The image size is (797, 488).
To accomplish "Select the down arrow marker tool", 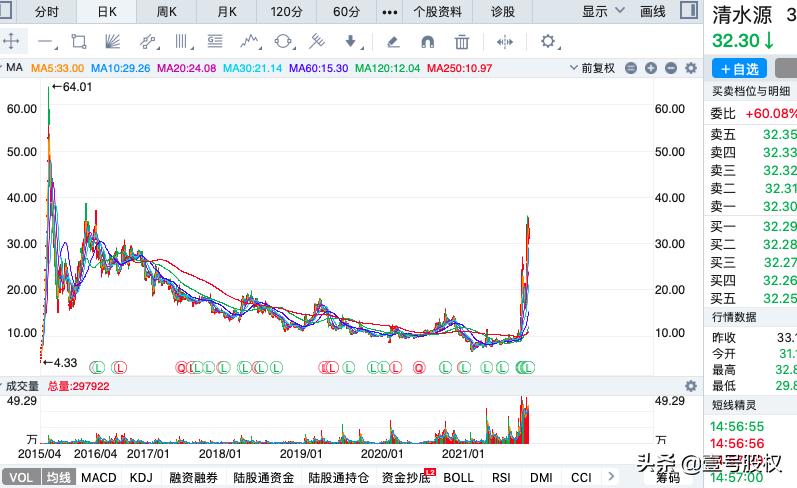I will (x=350, y=41).
